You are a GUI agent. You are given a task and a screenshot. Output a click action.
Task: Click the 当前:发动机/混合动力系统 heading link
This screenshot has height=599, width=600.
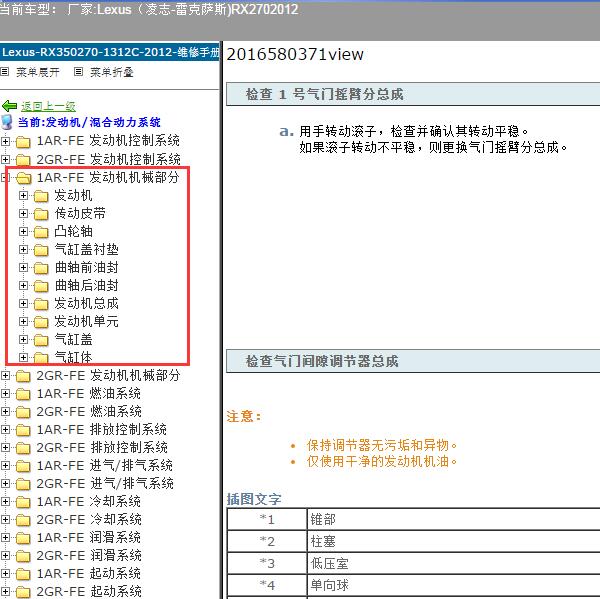89,122
